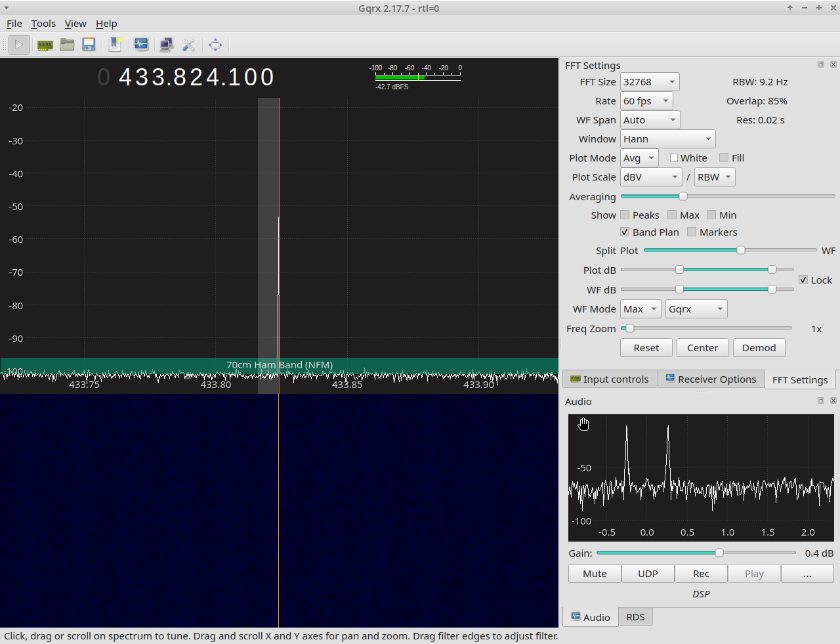Click the Demod button

[x=759, y=348]
